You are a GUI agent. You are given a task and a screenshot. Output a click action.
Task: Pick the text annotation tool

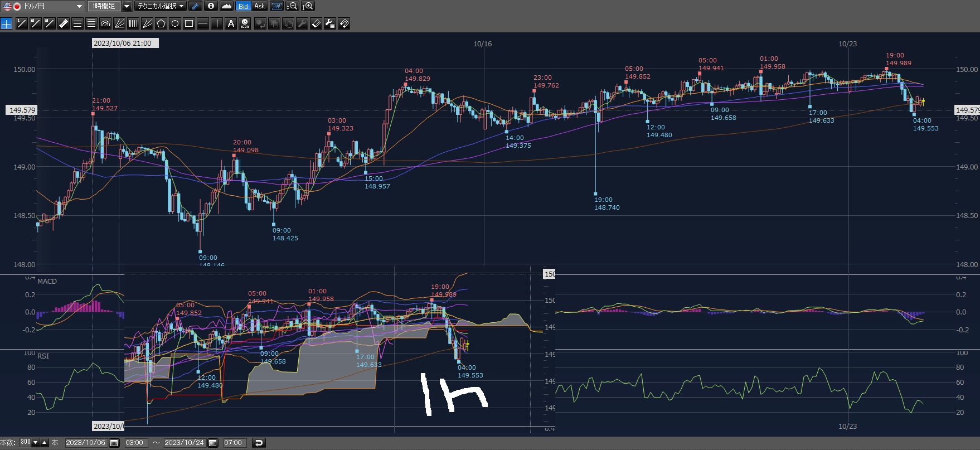point(231,23)
